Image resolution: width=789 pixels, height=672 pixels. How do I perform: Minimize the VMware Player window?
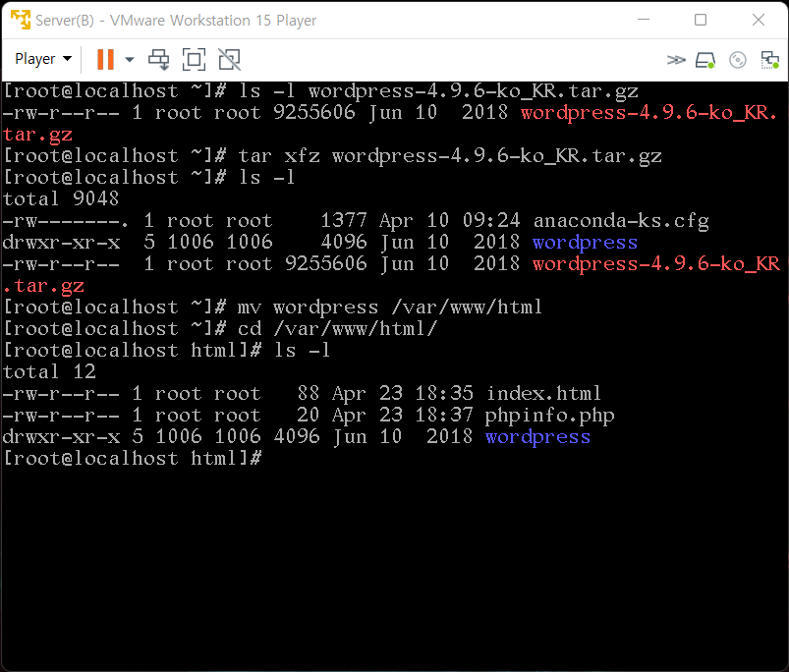(x=644, y=20)
